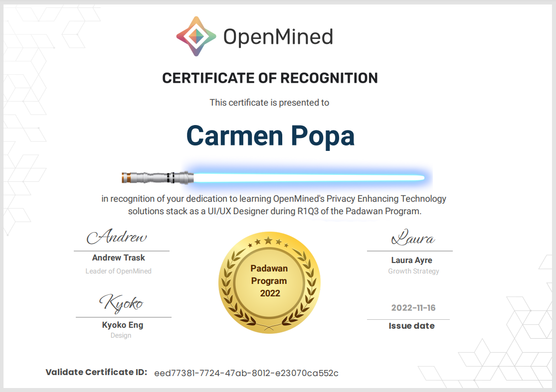Image resolution: width=556 pixels, height=392 pixels.
Task: Click the 'solutions stack as a UI/UX Designer' line
Action: click(275, 211)
